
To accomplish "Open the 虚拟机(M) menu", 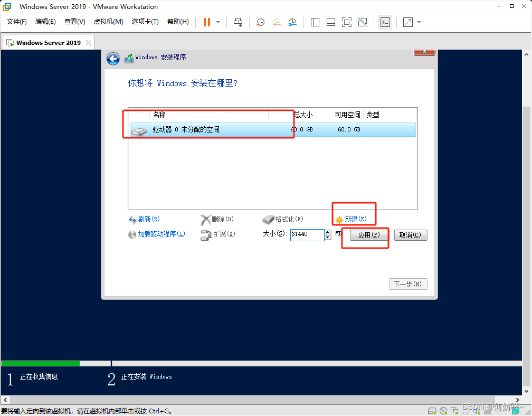I will coord(108,22).
